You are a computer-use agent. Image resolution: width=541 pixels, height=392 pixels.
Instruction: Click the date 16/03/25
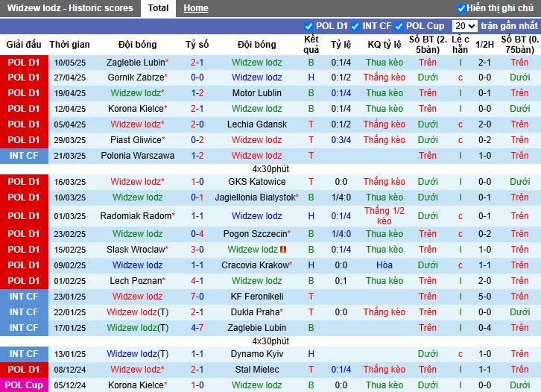click(70, 182)
